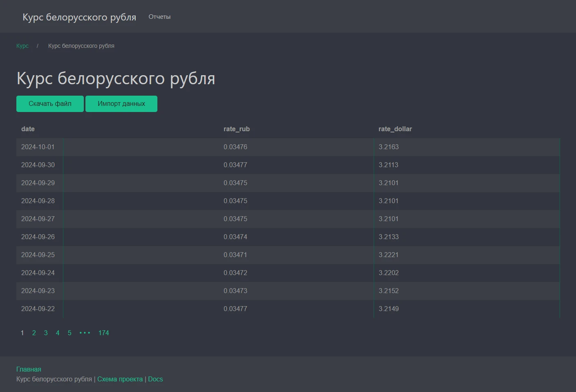Image resolution: width=576 pixels, height=392 pixels.
Task: Sort the table by the rate_dollar column
Action: pyautogui.click(x=395, y=129)
